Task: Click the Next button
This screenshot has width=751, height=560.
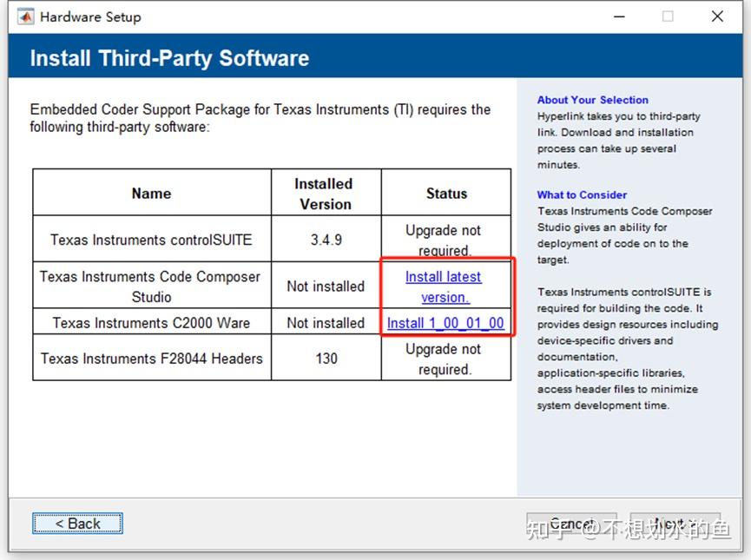Action: pos(675,524)
